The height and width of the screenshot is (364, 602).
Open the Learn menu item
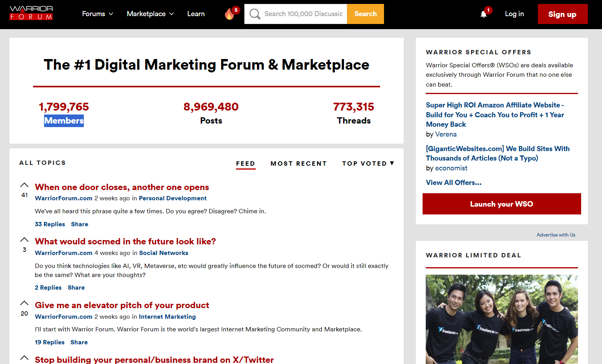[196, 14]
